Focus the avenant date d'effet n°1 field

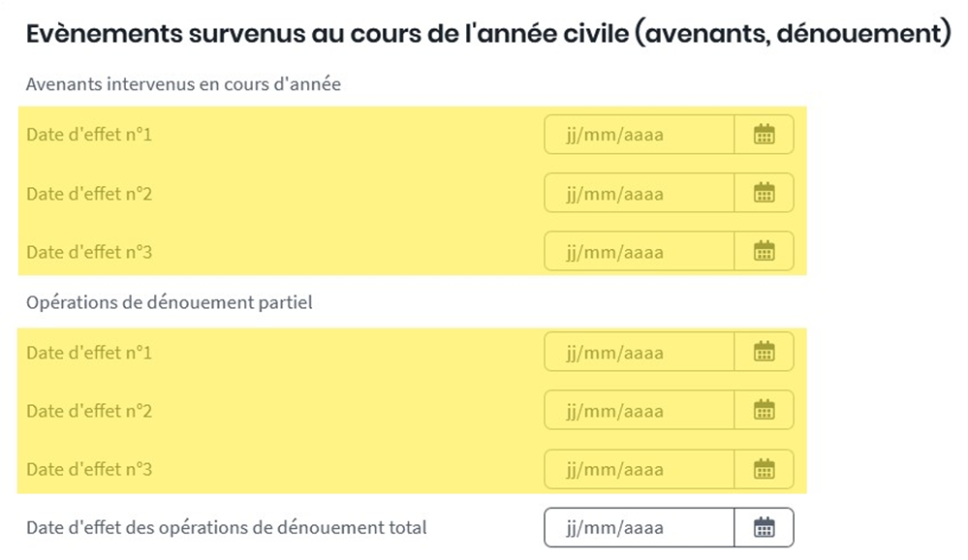point(640,135)
